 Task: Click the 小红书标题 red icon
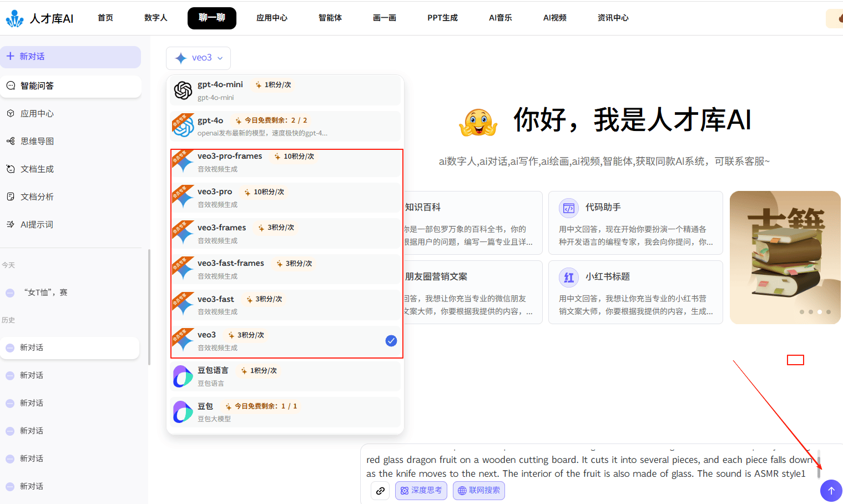tap(569, 277)
